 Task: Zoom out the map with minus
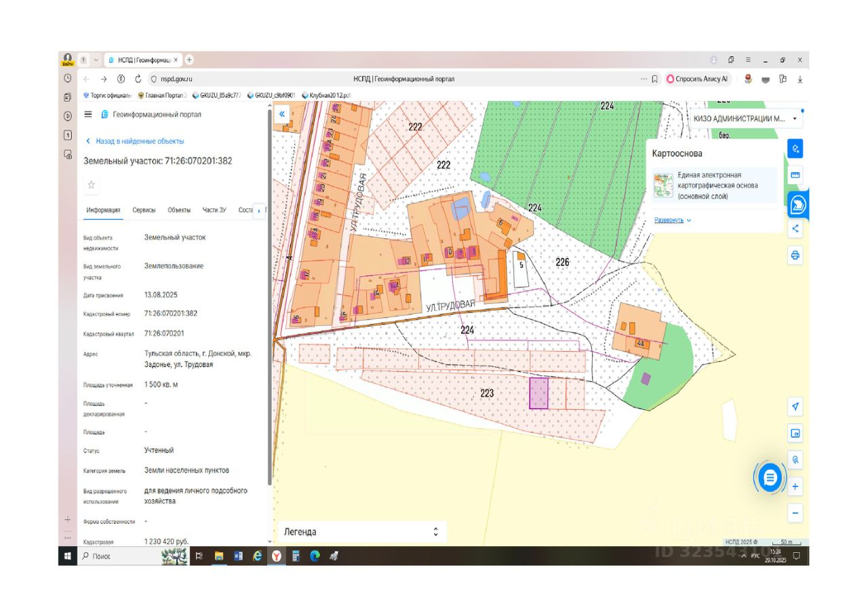click(795, 513)
